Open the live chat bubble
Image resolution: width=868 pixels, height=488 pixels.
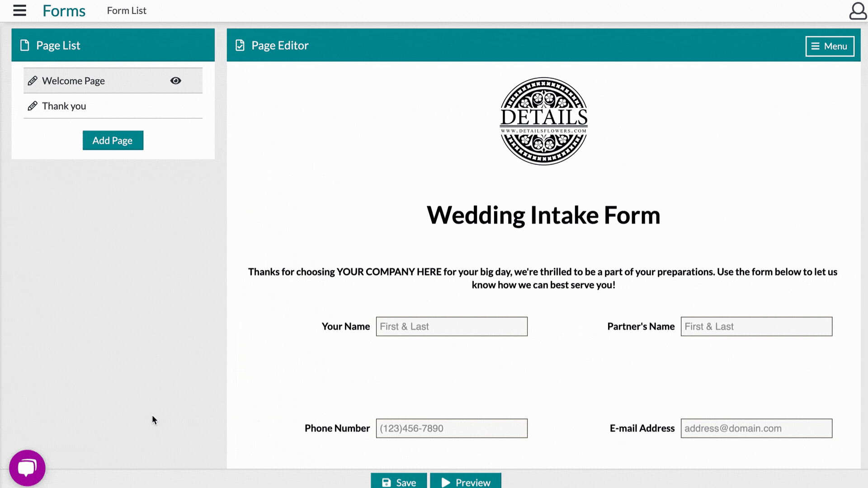tap(27, 468)
